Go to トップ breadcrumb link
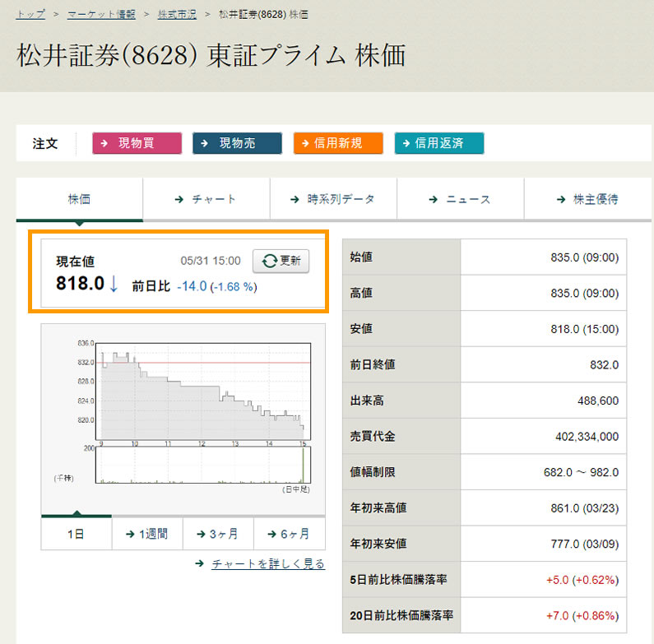Image resolution: width=654 pixels, height=644 pixels. point(30,15)
